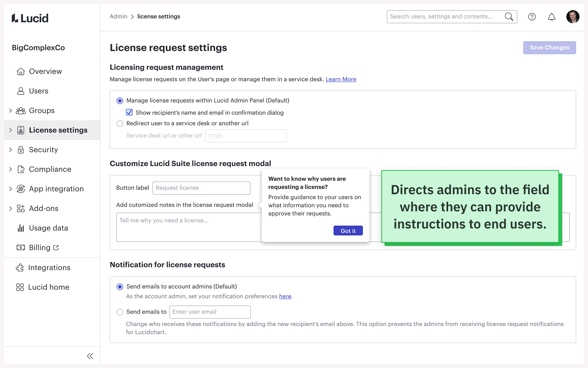Click Customize Lucid Suite license request modal heading
Image resolution: width=588 pixels, height=368 pixels.
[190, 164]
